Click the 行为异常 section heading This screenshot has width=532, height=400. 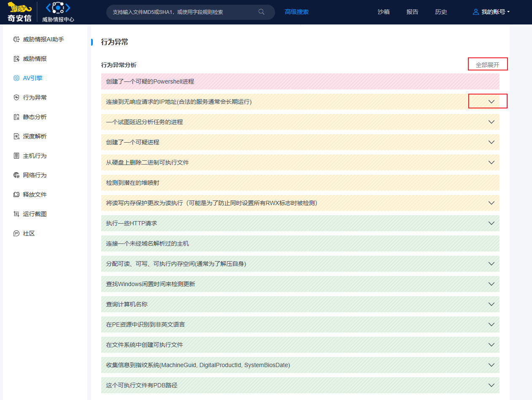(115, 42)
